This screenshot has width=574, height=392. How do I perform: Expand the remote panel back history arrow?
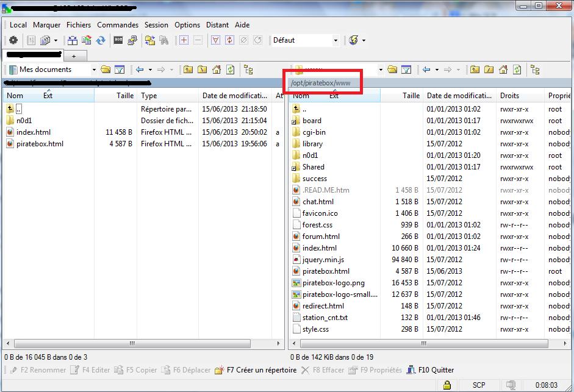(x=438, y=70)
